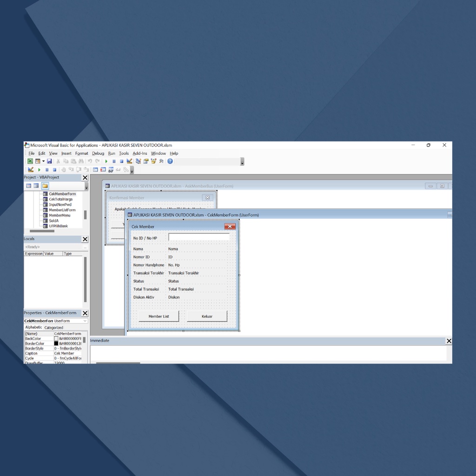Click View Object icon in Project pane
Viewport: 476px width, 476px height.
[36, 186]
